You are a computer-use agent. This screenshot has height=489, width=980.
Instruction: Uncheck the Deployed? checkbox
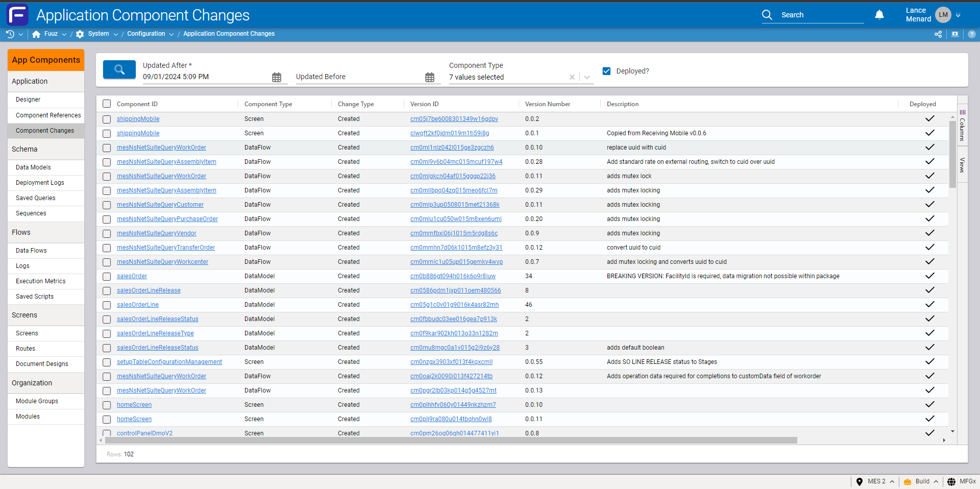pyautogui.click(x=606, y=71)
